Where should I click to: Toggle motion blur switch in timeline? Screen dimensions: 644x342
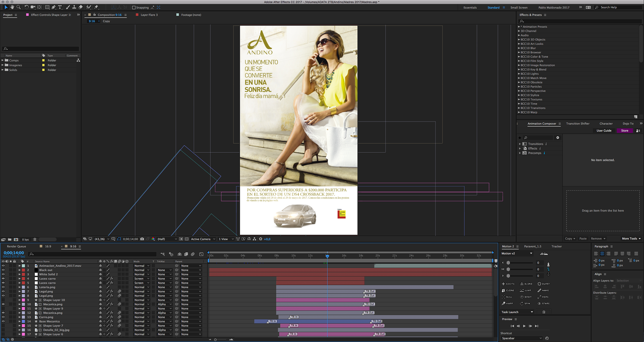tap(193, 254)
